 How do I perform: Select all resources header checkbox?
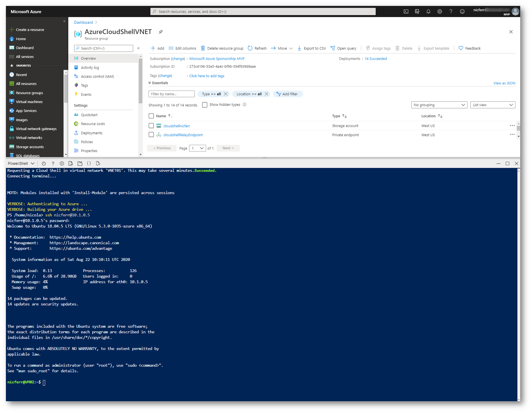(x=151, y=116)
